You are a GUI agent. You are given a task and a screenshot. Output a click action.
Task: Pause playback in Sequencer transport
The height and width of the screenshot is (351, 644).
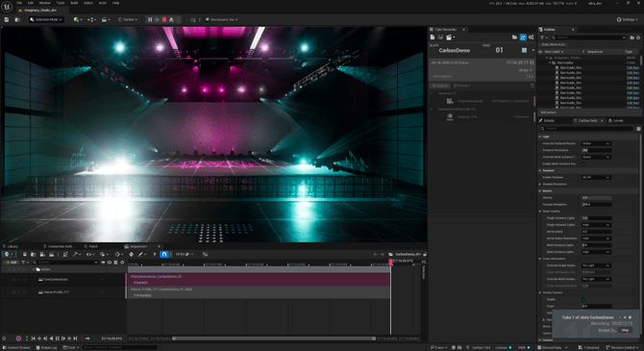[57, 338]
